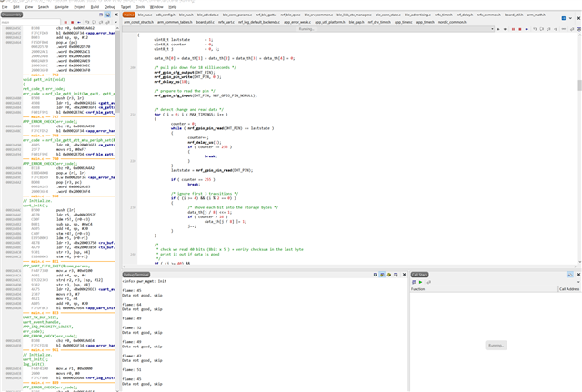Click the fourth icon in the Debug Terminal header
582x392 pixels.
[x=396, y=275]
